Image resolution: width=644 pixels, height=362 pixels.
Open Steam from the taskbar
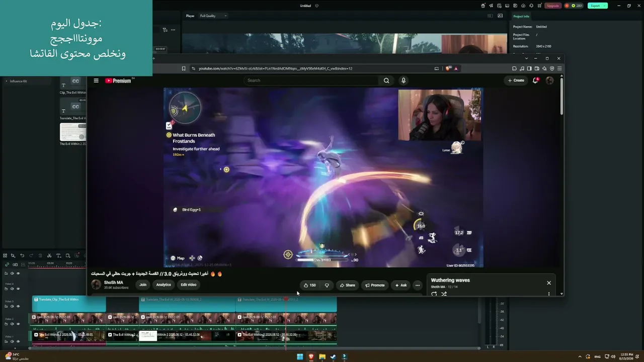tap(333, 357)
